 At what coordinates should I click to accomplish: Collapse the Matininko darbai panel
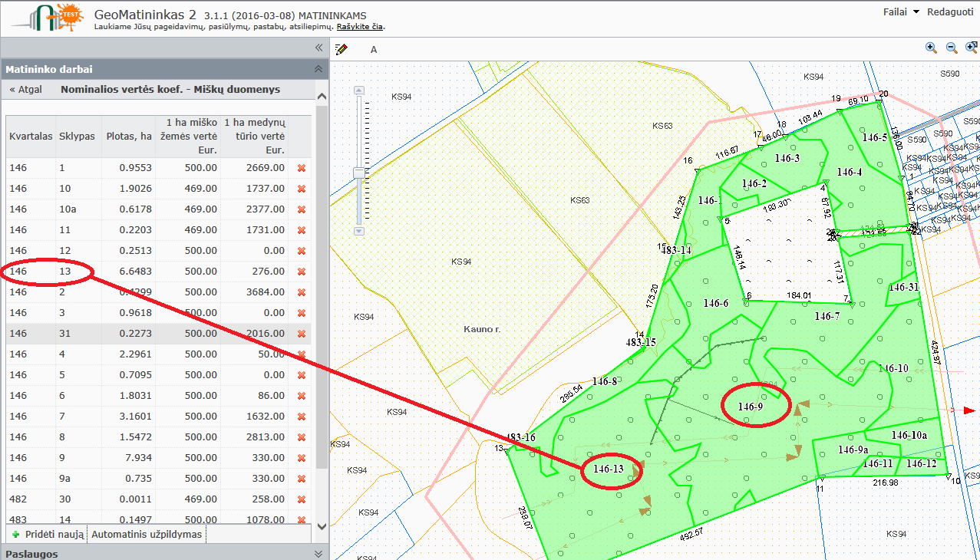click(318, 69)
